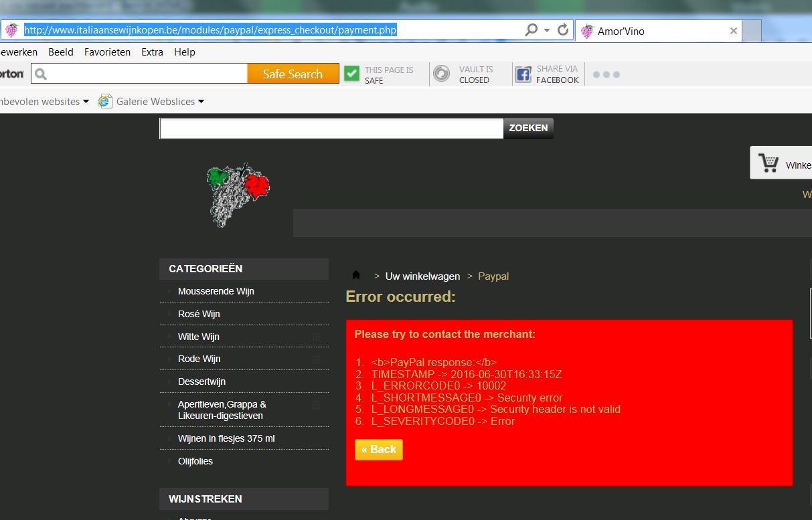Click the CATEGORIEËN heading
Viewport: 812px width, 520px height.
click(206, 268)
